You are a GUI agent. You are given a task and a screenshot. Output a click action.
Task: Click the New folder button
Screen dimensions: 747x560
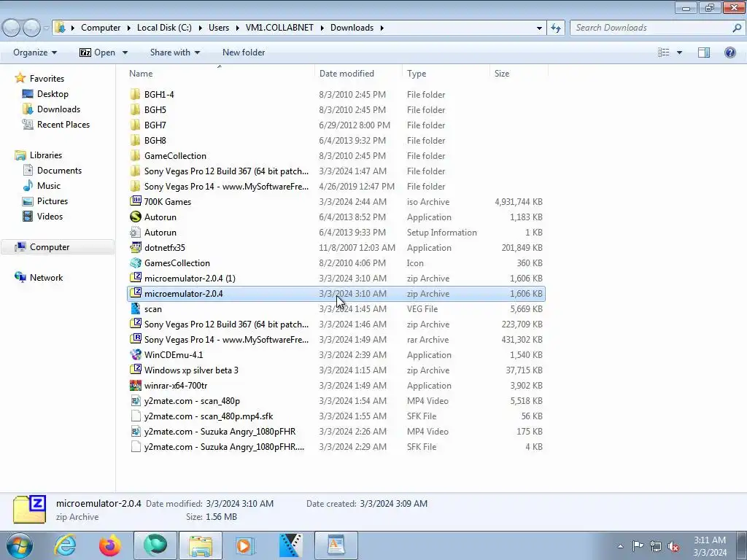pyautogui.click(x=244, y=52)
